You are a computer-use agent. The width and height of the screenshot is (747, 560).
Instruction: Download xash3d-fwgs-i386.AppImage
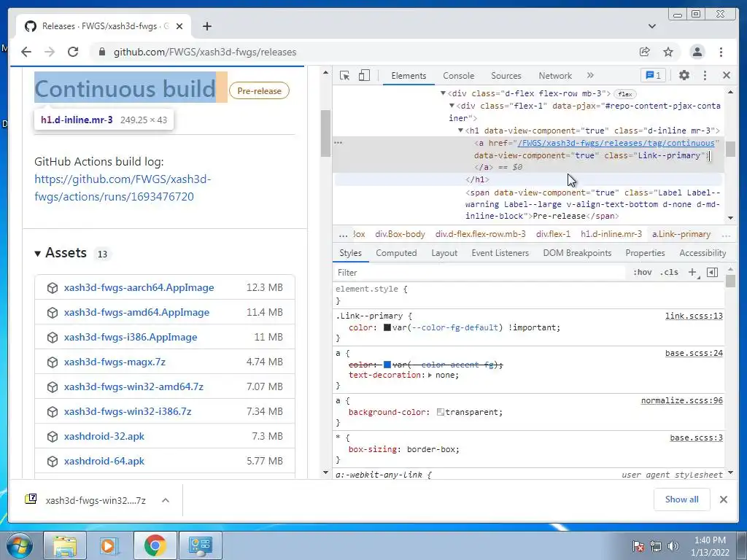[x=130, y=337]
